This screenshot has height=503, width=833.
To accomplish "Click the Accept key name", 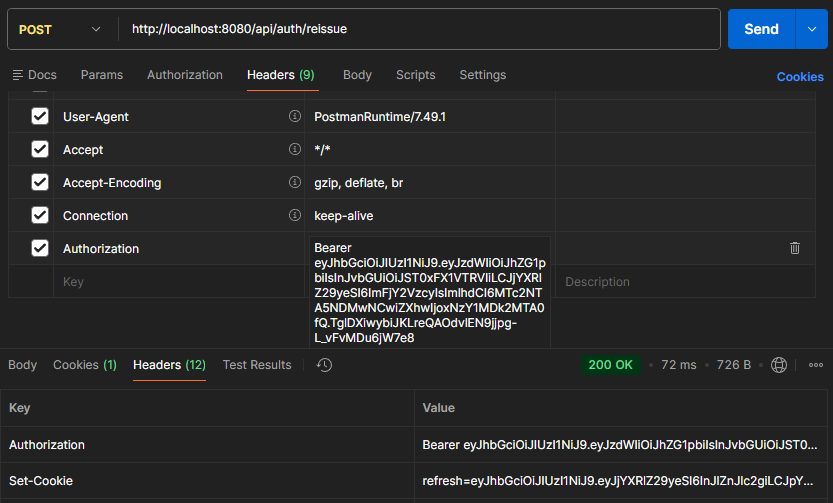I will pyautogui.click(x=83, y=150).
